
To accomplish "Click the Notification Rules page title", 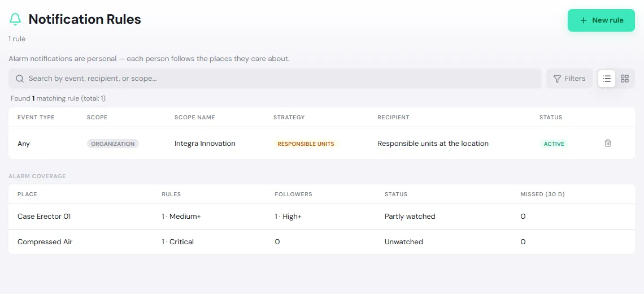I will pos(85,19).
